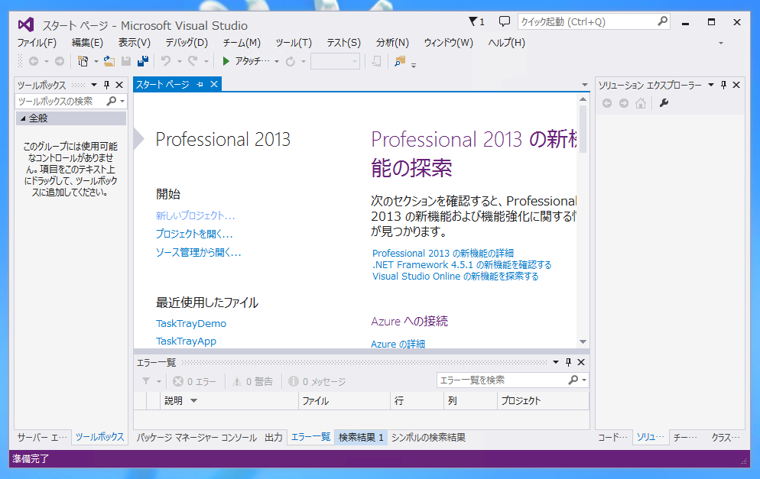Toggle auto-hide pin on the Error List panel
Screen dimensions: 760x479
click(569, 362)
